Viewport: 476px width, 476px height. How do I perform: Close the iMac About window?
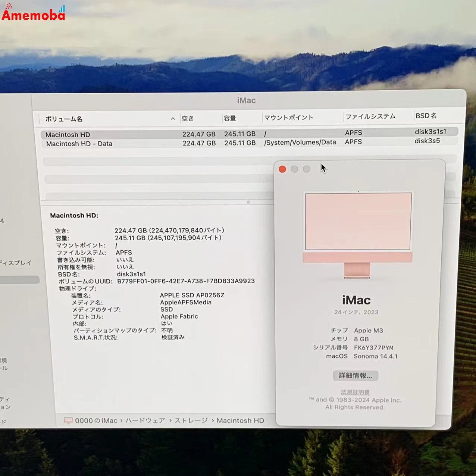(282, 169)
